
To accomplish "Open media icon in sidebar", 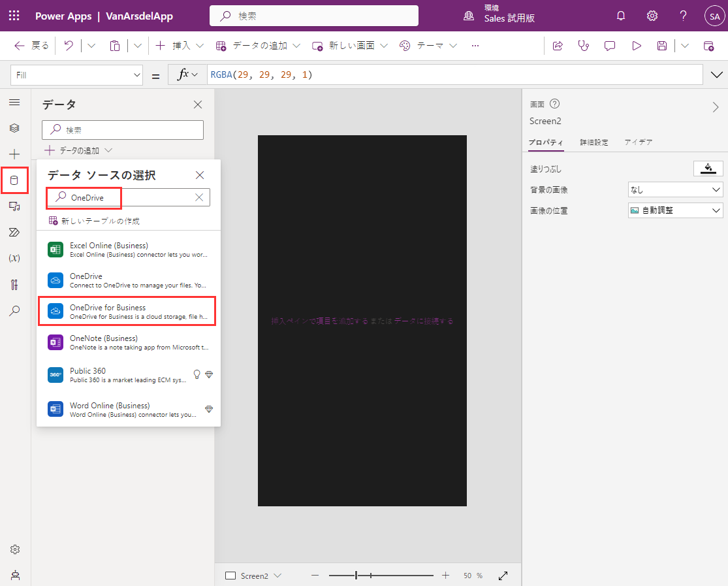I will pos(14,206).
